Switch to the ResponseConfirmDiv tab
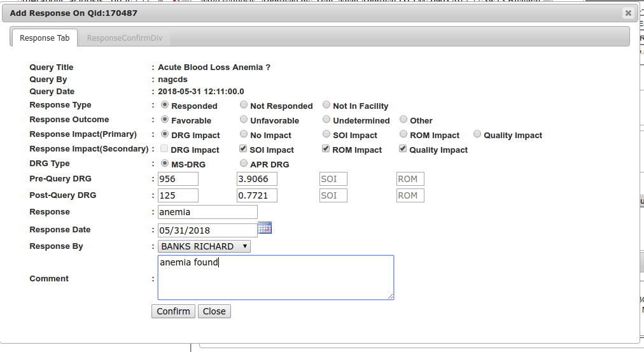The width and height of the screenshot is (644, 352). coord(125,38)
